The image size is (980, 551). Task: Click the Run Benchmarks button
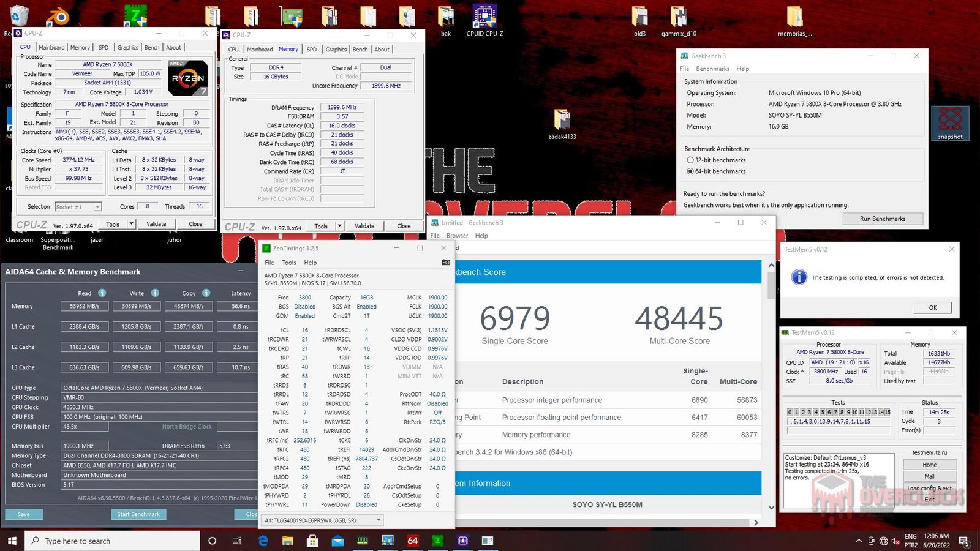883,219
